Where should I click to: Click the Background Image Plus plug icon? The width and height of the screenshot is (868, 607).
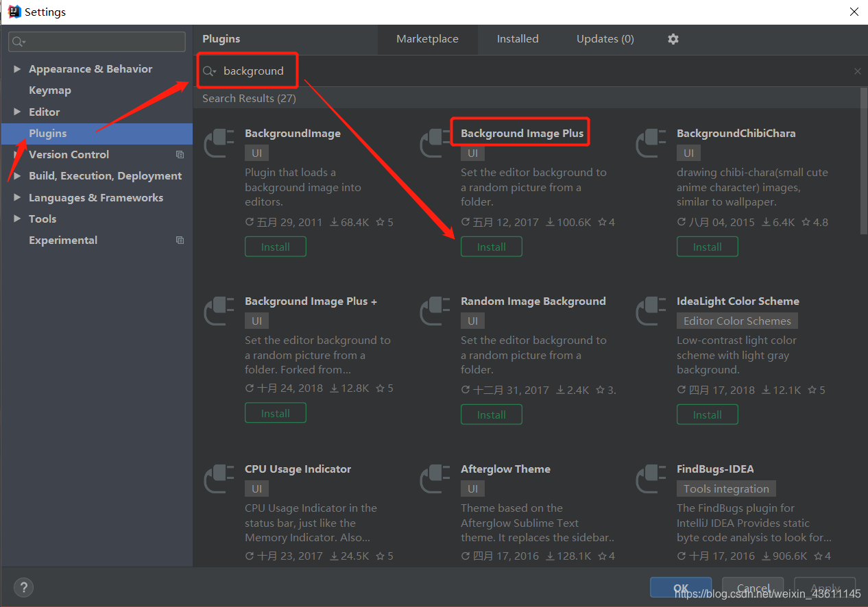pos(435,143)
